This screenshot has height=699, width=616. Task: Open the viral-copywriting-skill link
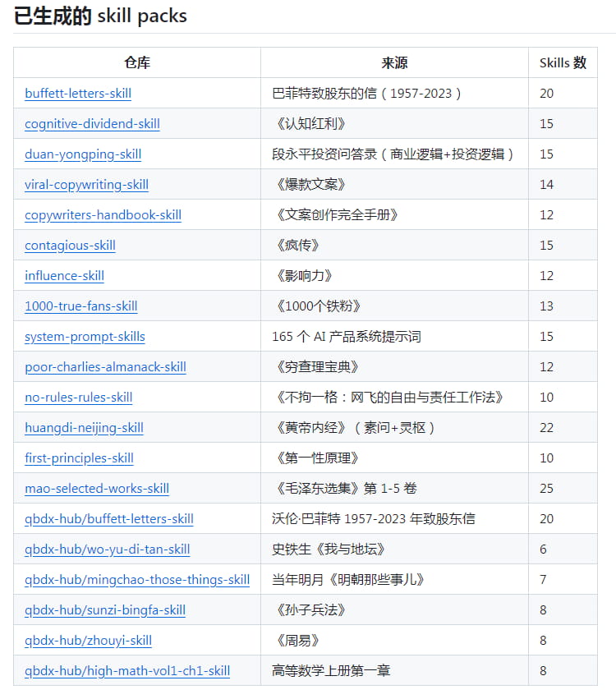pos(86,184)
